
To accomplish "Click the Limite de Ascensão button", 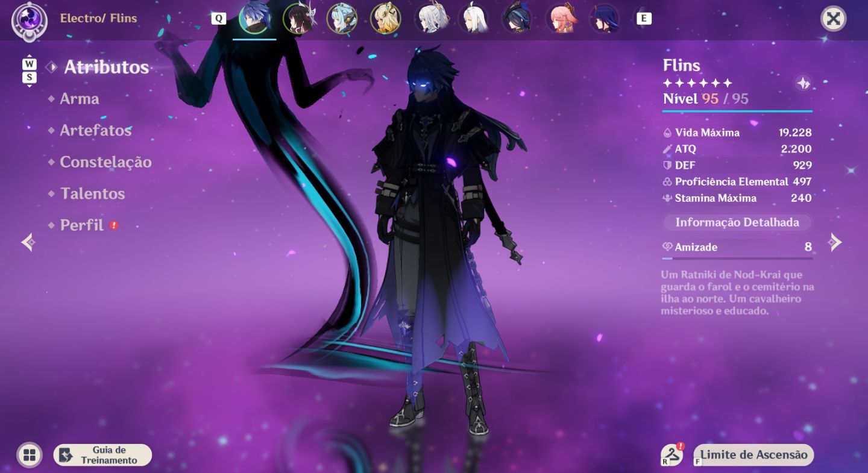I will [753, 455].
